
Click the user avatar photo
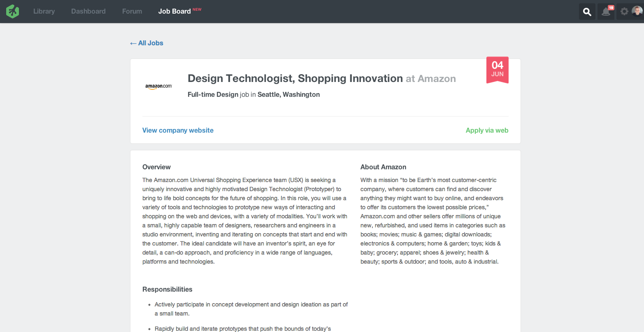tap(637, 11)
